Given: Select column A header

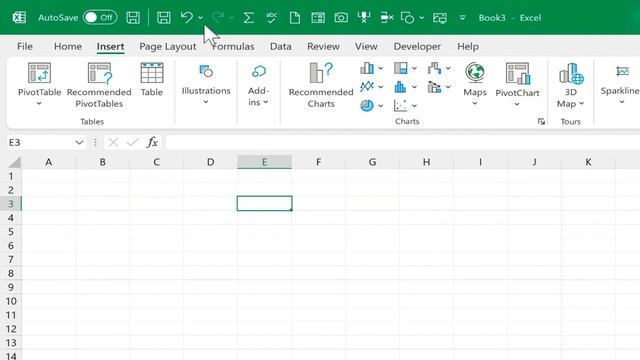Looking at the screenshot, I should tap(49, 162).
